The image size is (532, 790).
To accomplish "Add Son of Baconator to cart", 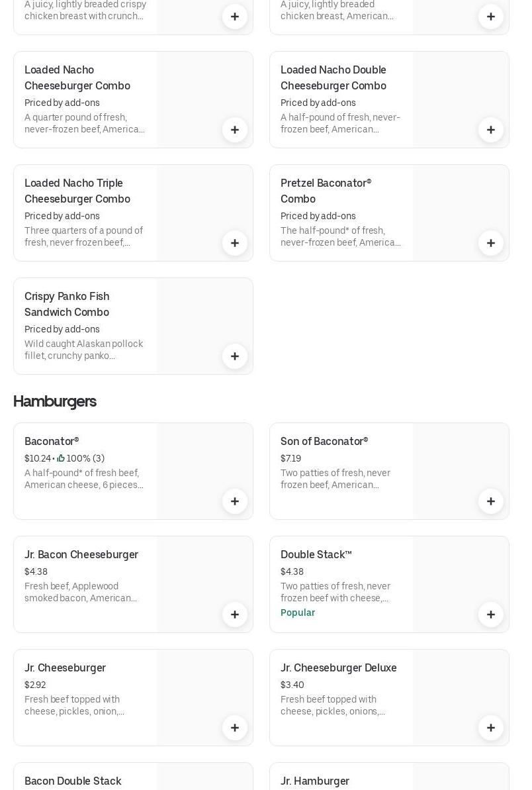I will (x=491, y=501).
